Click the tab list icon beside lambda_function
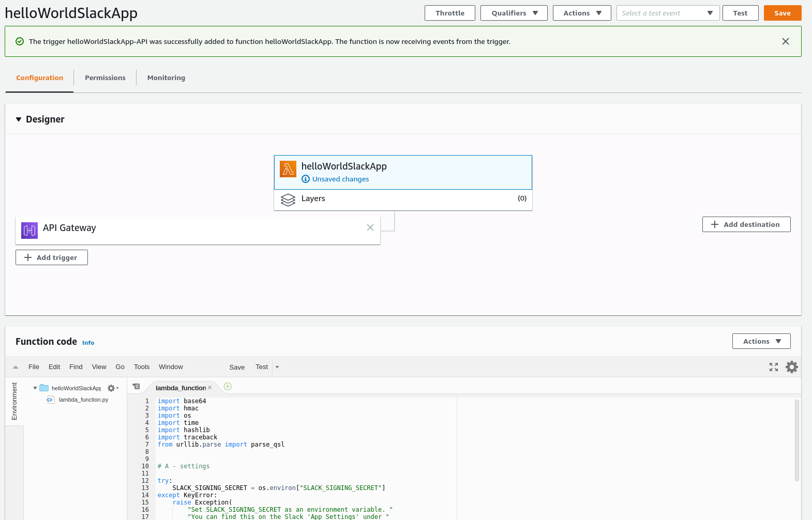The image size is (812, 520). [x=136, y=386]
